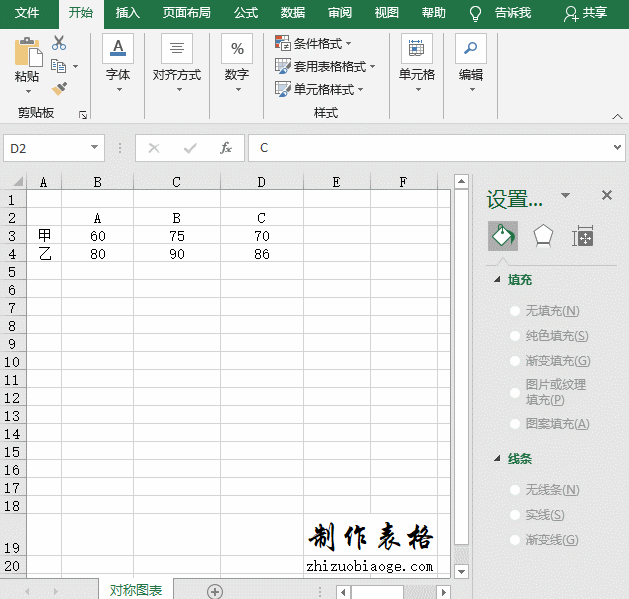The image size is (629, 599).
Task: Open the 单元格 cells group
Action: click(417, 63)
